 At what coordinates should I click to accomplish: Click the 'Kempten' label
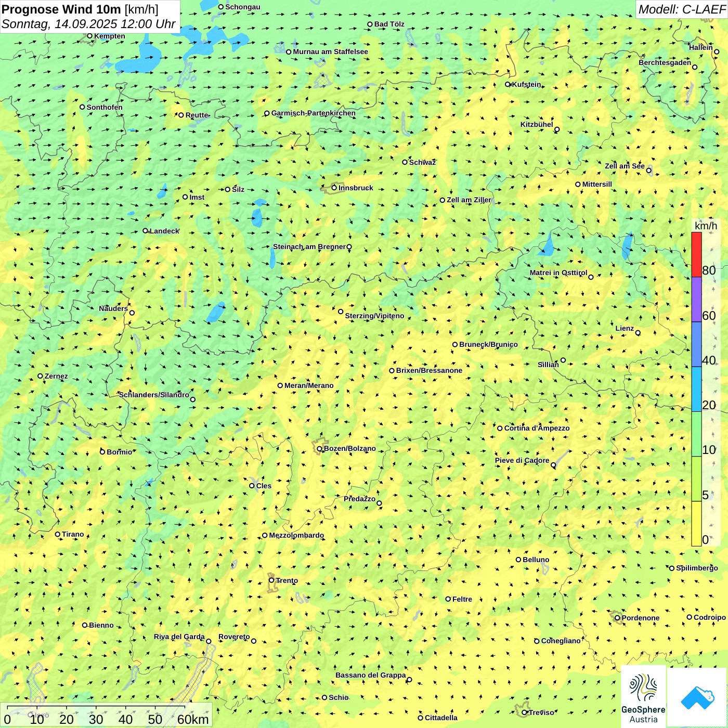(109, 36)
